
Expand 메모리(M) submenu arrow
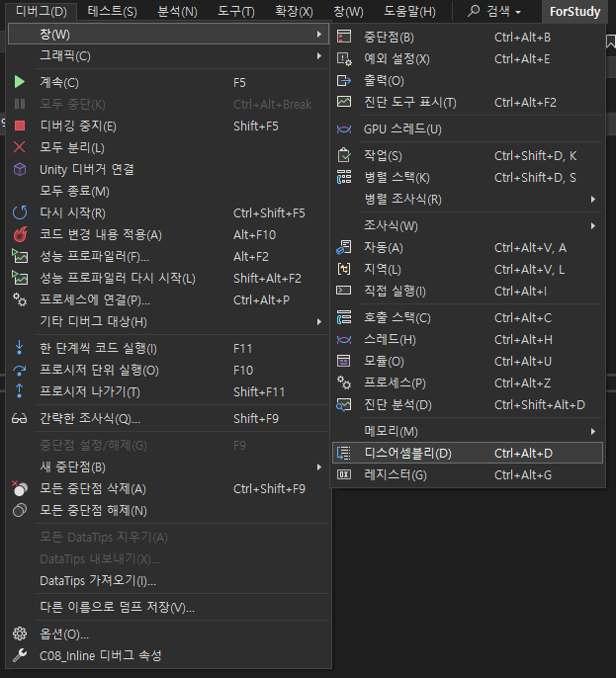pyautogui.click(x=593, y=431)
